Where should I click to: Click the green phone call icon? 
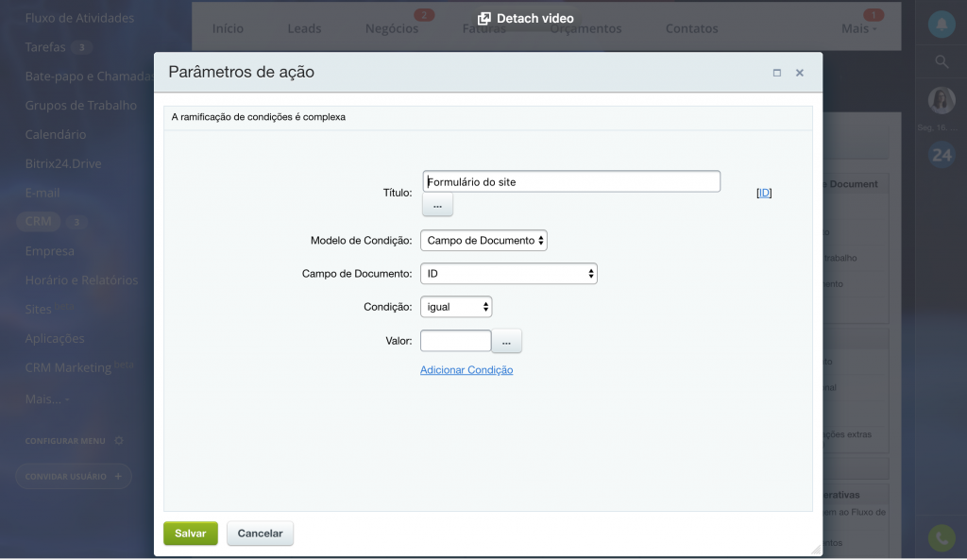[942, 538]
